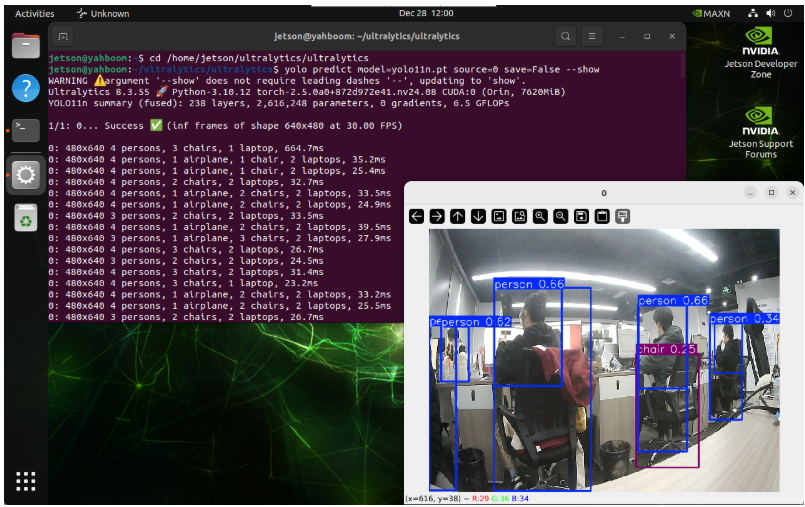Viewport: 805px width, 507px height.
Task: Pan image down with the down arrow button
Action: pos(478,216)
